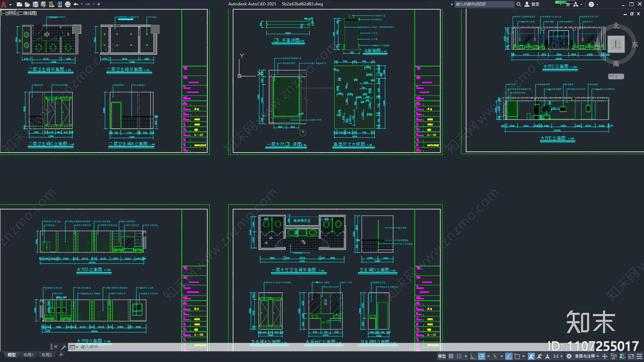The height and width of the screenshot is (362, 644).
Task: Switch to the 布局2 layout tab
Action: pyautogui.click(x=47, y=355)
